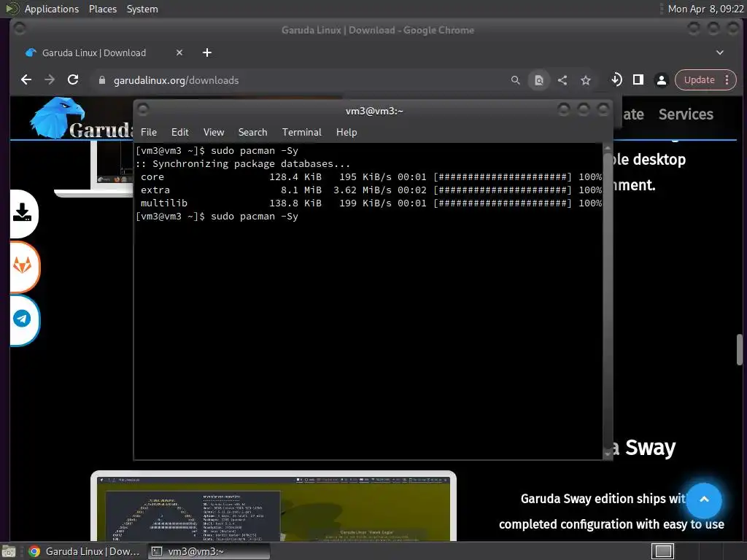Open Chrome profile avatar

661,80
